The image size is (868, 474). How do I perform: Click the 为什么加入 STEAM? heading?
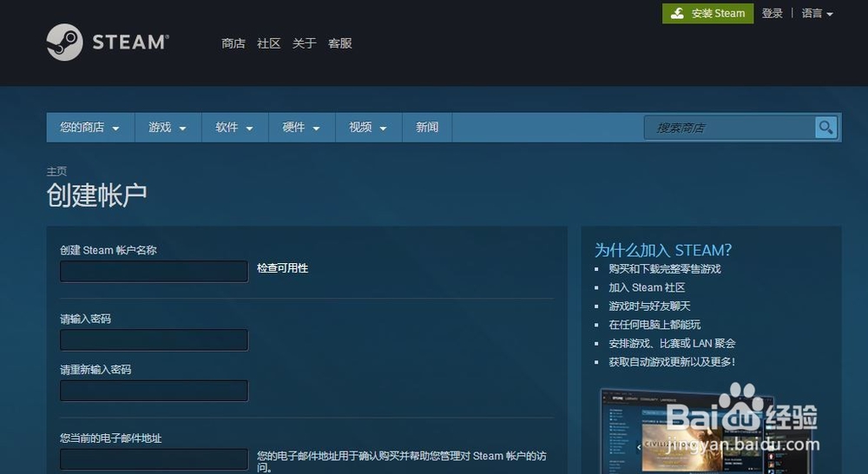(663, 250)
